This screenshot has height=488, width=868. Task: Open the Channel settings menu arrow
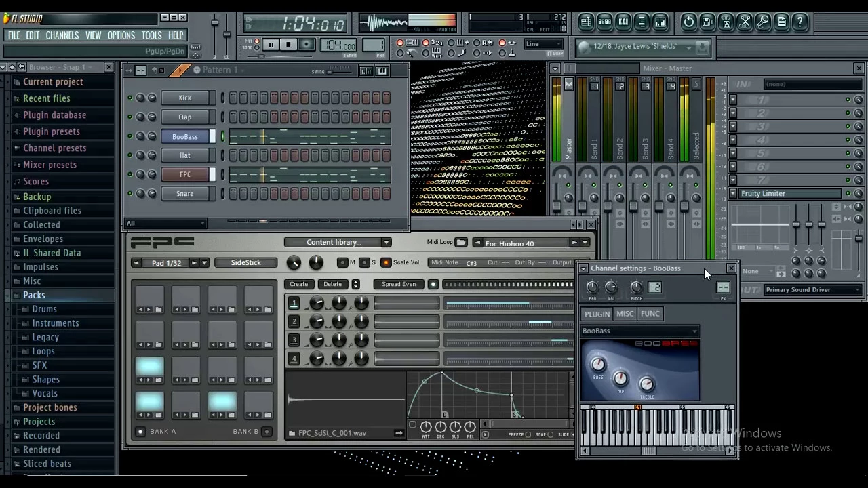583,268
